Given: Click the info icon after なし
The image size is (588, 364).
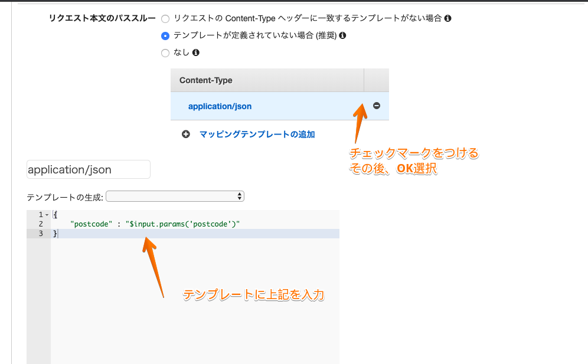Looking at the screenshot, I should point(195,53).
